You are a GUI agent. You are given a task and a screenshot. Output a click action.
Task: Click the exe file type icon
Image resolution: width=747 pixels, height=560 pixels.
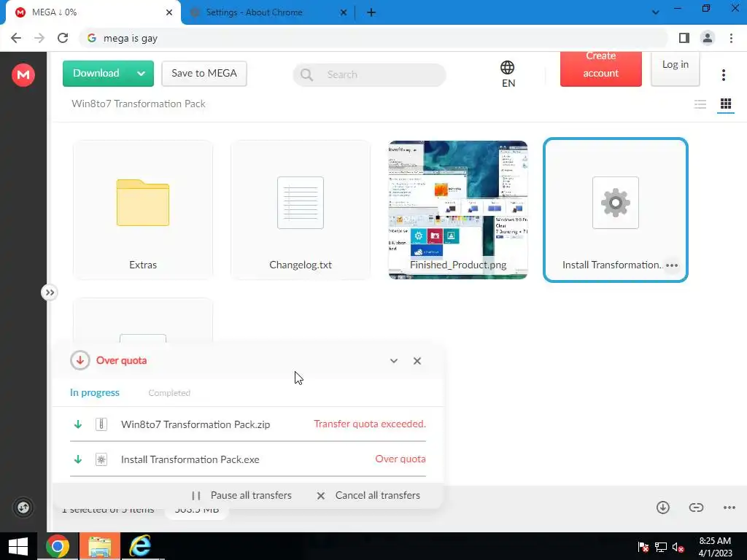[101, 459]
